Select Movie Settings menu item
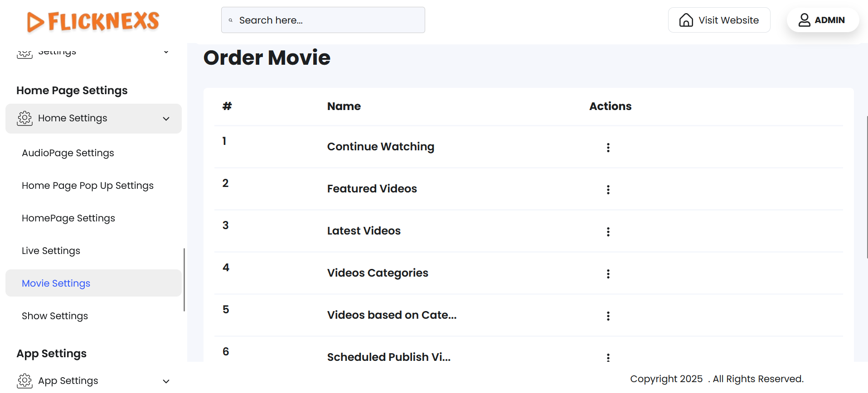Image resolution: width=868 pixels, height=393 pixels. click(56, 283)
